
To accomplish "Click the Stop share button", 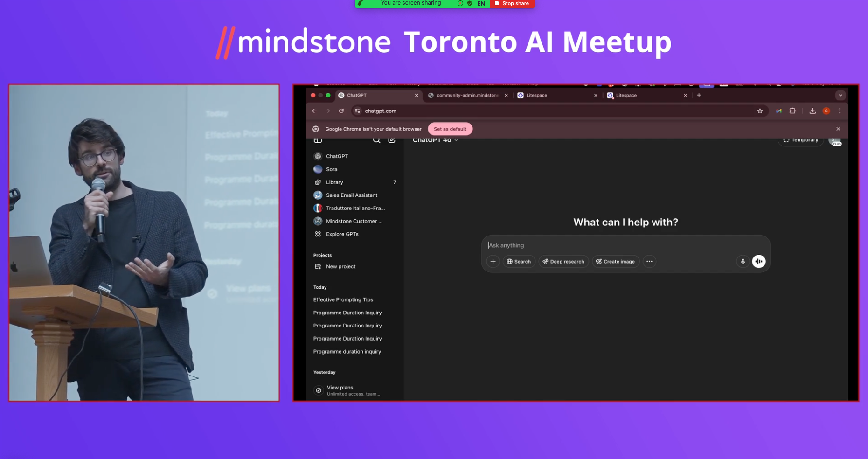I will pos(512,4).
